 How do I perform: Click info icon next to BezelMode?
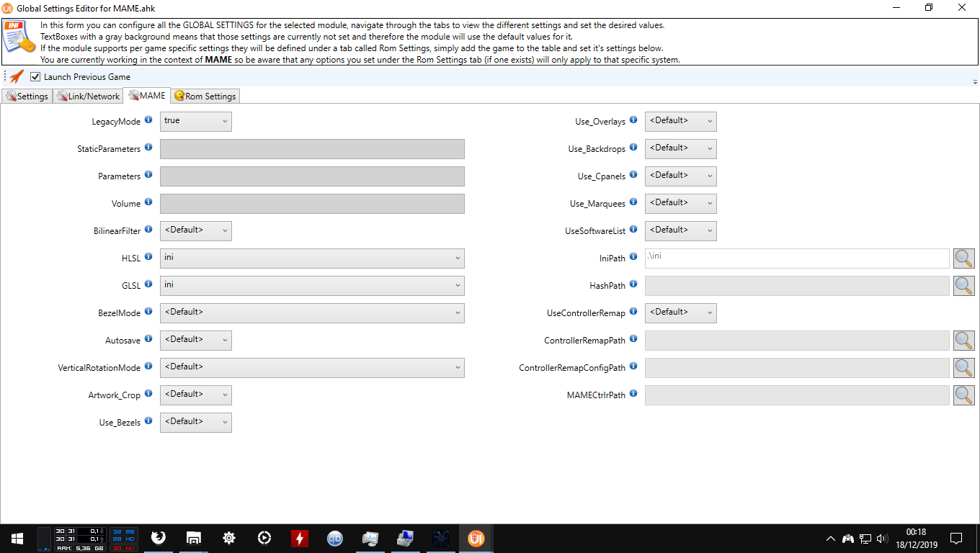tap(148, 312)
